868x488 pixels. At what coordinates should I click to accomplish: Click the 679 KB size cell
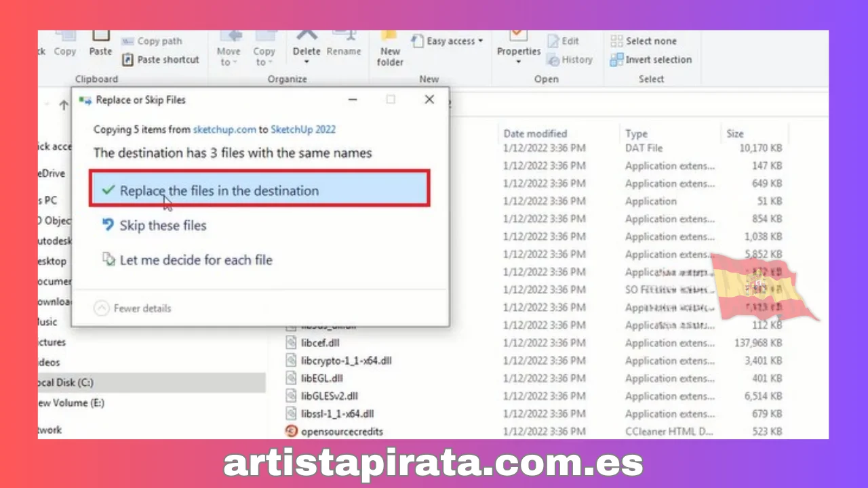tap(767, 413)
